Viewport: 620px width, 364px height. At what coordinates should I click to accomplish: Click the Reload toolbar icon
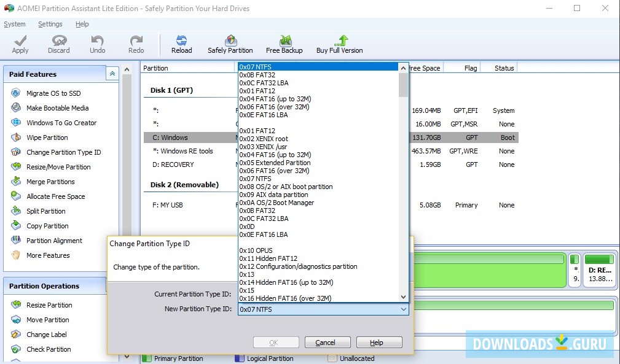click(x=181, y=41)
